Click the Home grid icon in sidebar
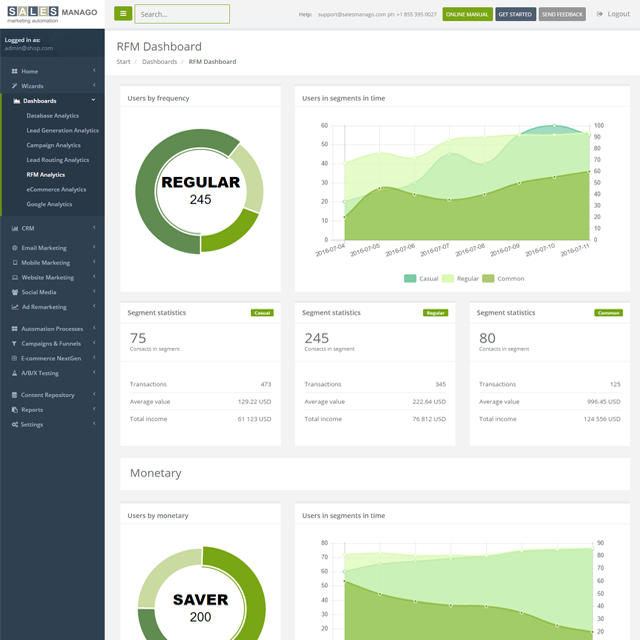The image size is (640, 640). pyautogui.click(x=15, y=71)
